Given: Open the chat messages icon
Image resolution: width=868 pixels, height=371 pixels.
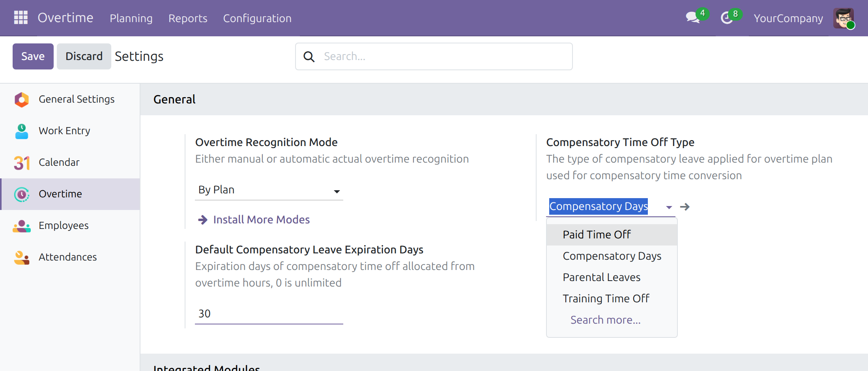Looking at the screenshot, I should tap(692, 17).
